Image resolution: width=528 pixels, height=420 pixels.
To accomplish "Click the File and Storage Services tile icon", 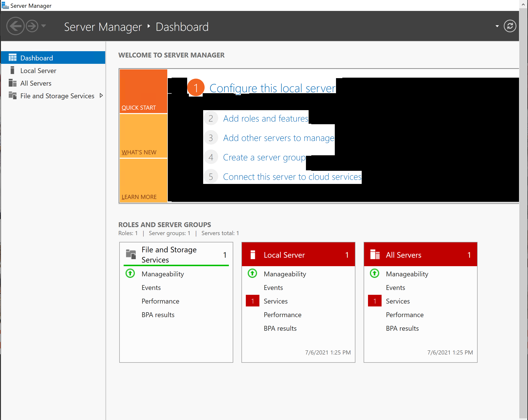I will pyautogui.click(x=131, y=254).
